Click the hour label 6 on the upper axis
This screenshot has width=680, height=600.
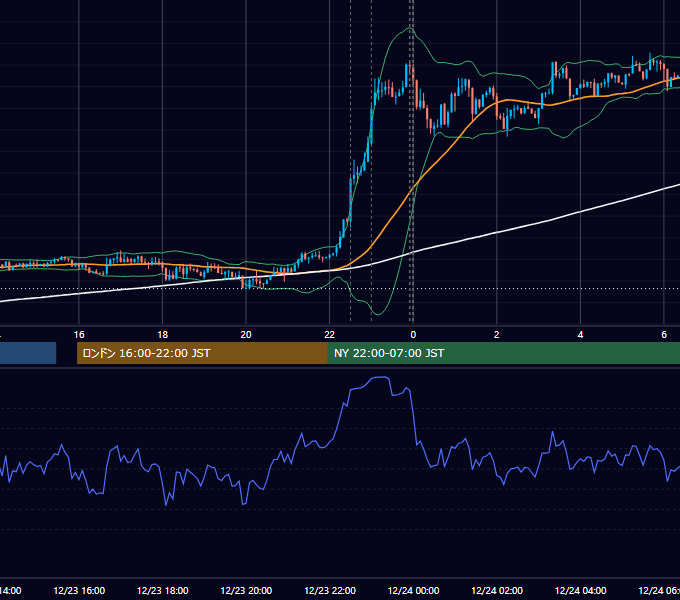664,335
